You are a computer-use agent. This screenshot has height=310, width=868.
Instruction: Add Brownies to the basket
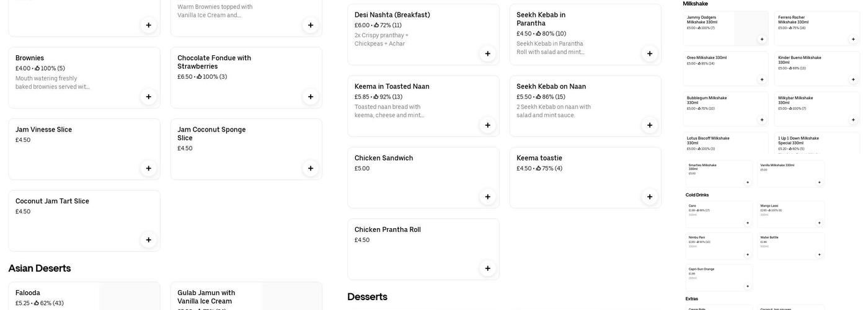point(148,97)
